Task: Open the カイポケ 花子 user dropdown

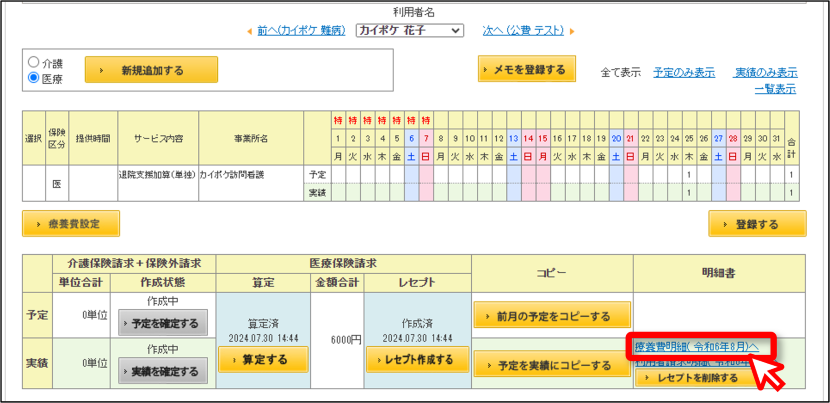Action: (x=410, y=31)
